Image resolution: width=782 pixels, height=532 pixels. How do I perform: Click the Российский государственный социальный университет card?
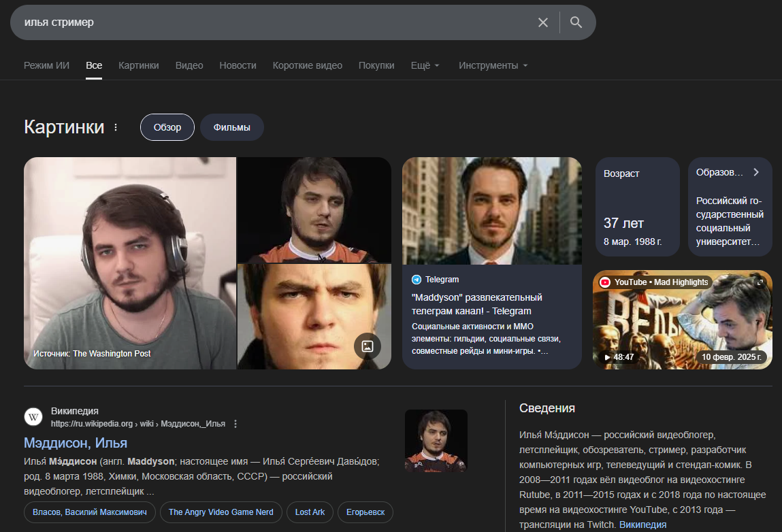pos(730,207)
